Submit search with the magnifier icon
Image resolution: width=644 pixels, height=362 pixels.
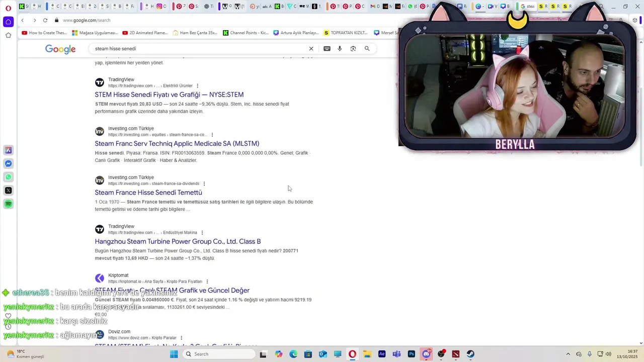click(367, 49)
